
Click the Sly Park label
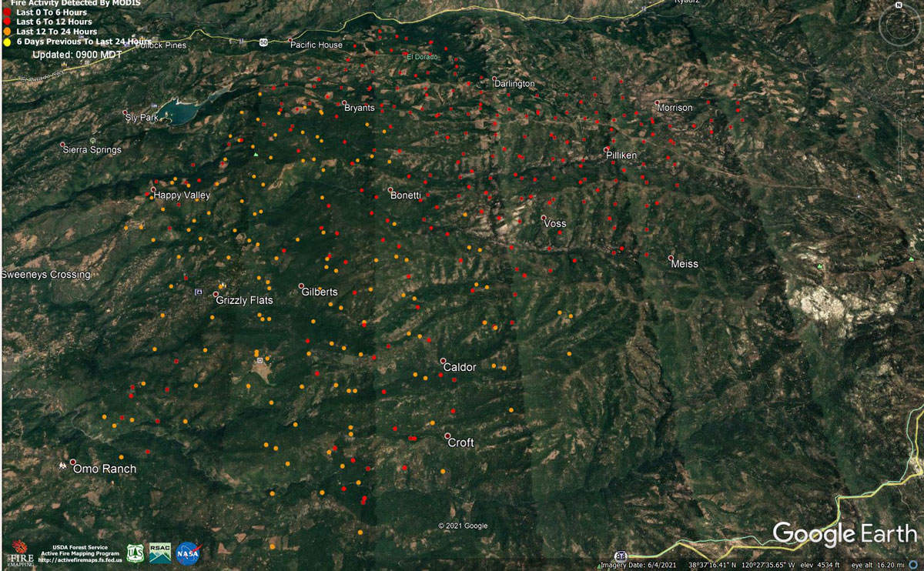point(141,118)
